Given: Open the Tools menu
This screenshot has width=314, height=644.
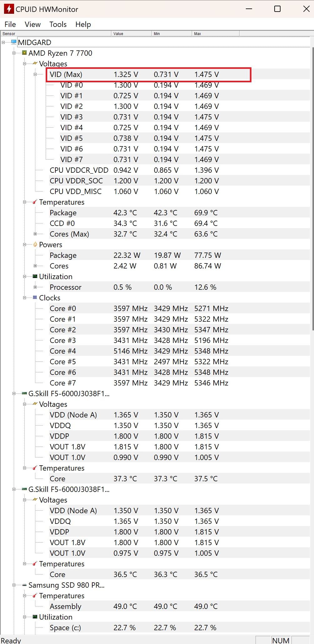Looking at the screenshot, I should click(58, 24).
